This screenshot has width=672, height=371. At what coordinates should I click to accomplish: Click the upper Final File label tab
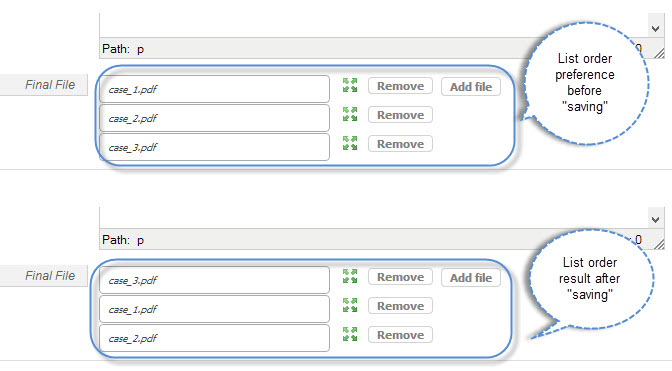[x=44, y=85]
